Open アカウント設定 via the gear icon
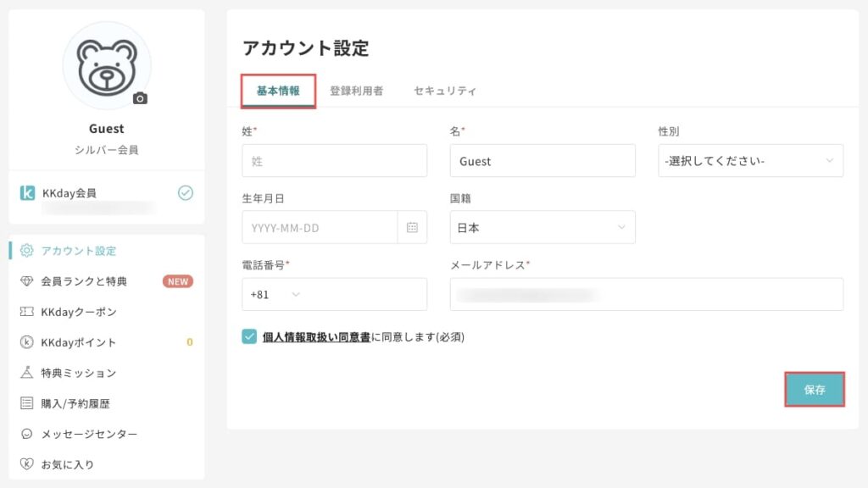This screenshot has width=868, height=488. point(26,252)
